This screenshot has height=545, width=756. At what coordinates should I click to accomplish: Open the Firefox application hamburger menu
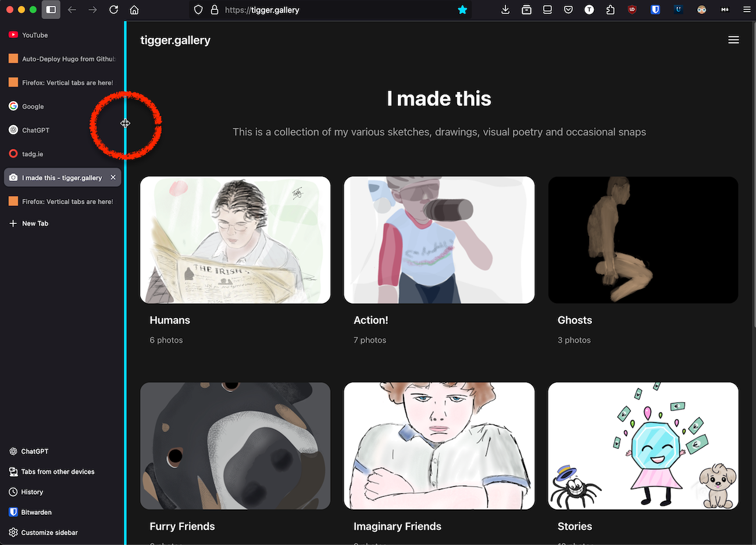click(x=747, y=10)
